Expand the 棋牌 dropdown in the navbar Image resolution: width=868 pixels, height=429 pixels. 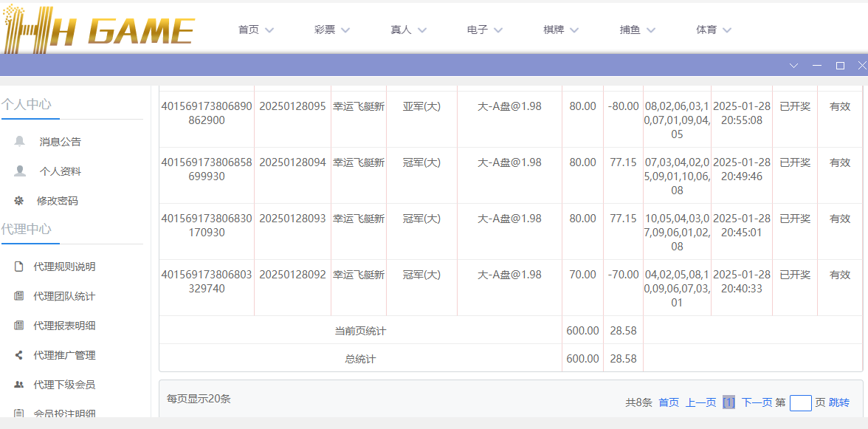click(560, 30)
